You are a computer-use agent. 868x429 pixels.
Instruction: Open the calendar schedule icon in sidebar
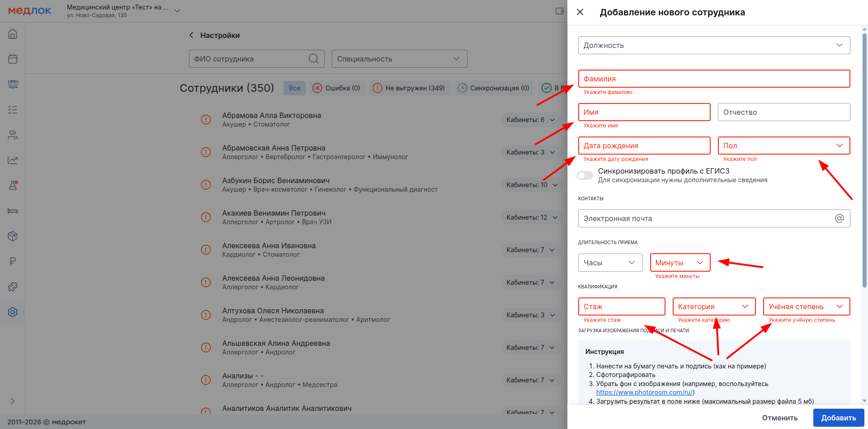click(13, 59)
